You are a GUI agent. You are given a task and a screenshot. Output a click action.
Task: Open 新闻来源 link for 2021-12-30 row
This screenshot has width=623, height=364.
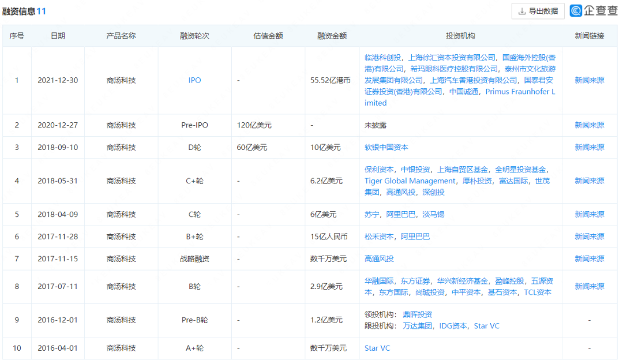pyautogui.click(x=589, y=80)
